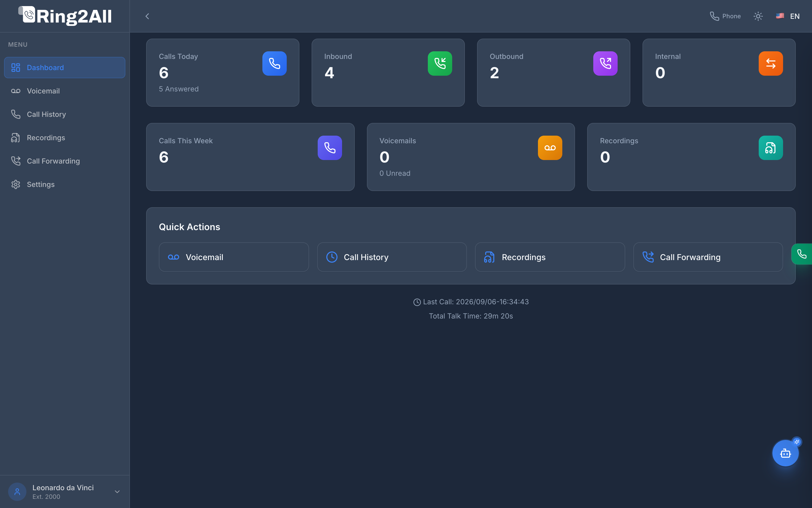Click the '0 Unread' text
Screen dimensions: 812x508
[395, 173]
